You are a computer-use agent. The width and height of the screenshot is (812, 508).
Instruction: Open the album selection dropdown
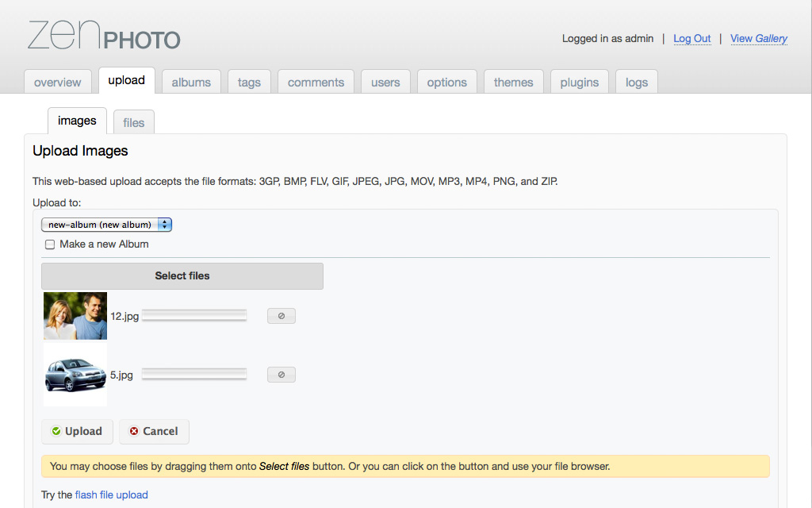[x=106, y=225]
